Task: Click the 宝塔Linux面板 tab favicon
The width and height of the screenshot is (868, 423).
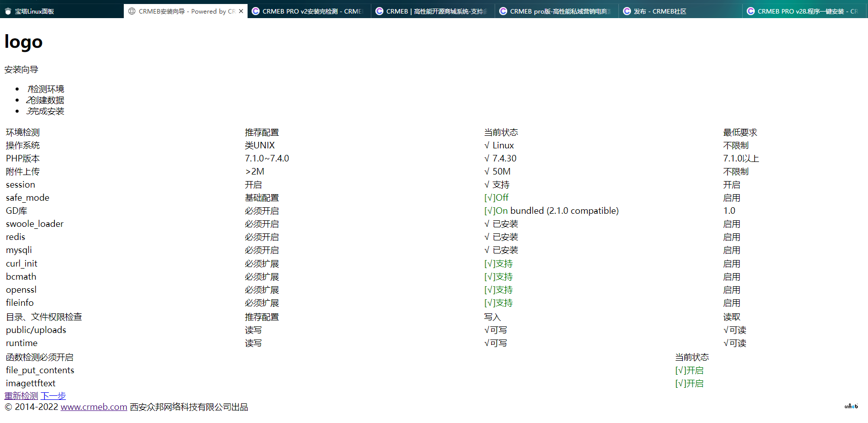Action: tap(8, 11)
